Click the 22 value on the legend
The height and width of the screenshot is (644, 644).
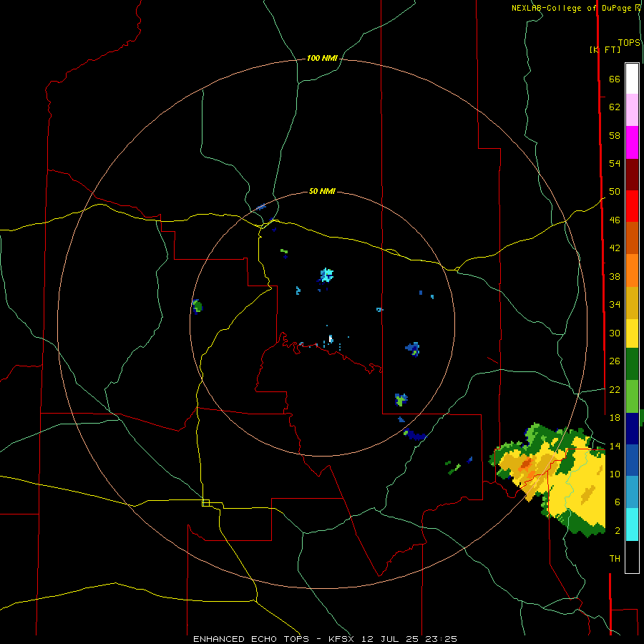[x=615, y=389]
